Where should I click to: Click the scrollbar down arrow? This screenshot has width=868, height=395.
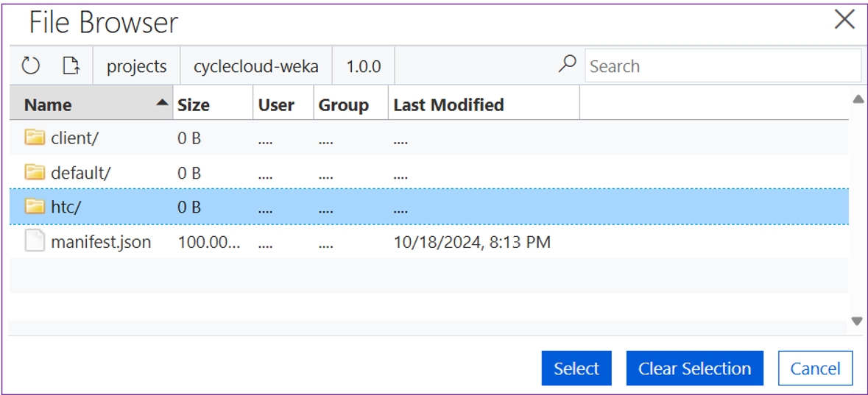coord(858,321)
